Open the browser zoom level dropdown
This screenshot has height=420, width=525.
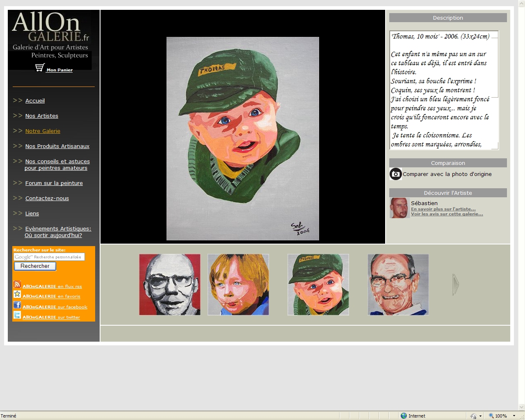click(514, 416)
